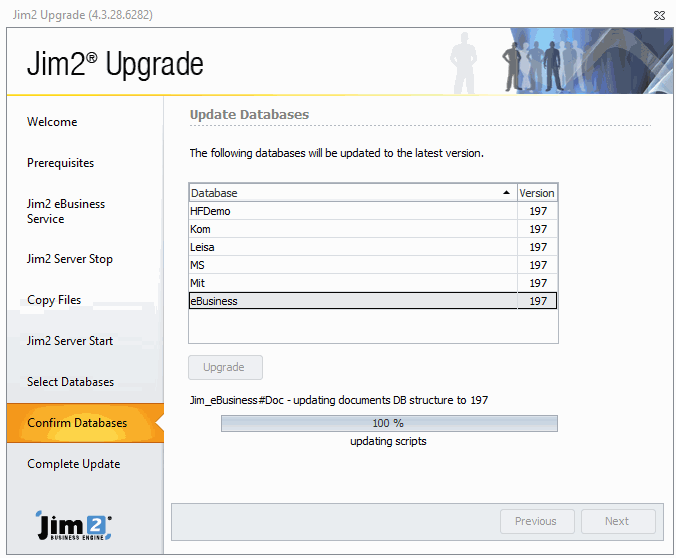Select the Confirm Databases step

pos(85,423)
